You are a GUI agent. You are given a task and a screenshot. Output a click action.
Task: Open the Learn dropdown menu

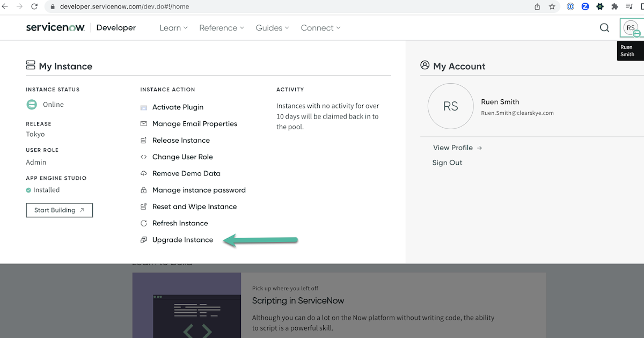point(173,27)
